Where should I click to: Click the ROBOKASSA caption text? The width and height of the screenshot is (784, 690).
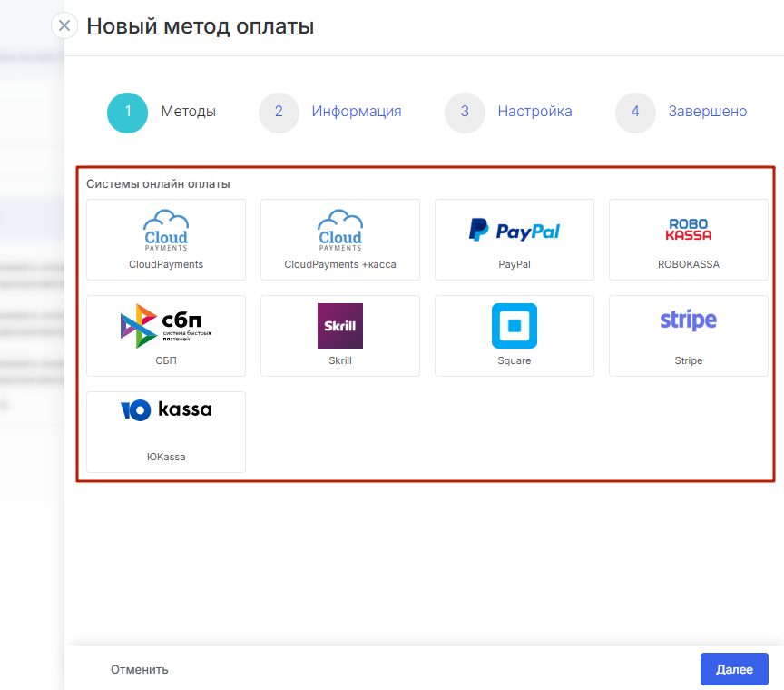point(688,264)
